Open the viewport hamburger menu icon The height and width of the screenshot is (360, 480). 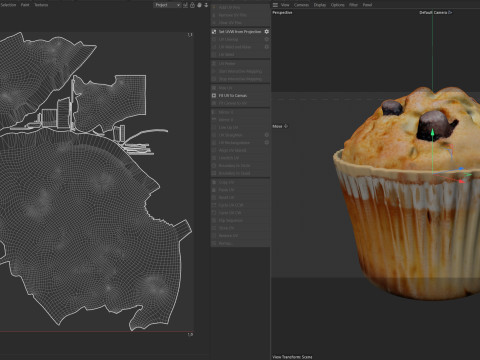coord(275,5)
